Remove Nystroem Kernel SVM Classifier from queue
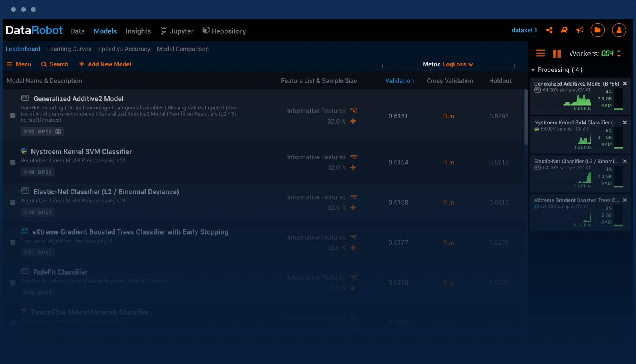 [625, 122]
